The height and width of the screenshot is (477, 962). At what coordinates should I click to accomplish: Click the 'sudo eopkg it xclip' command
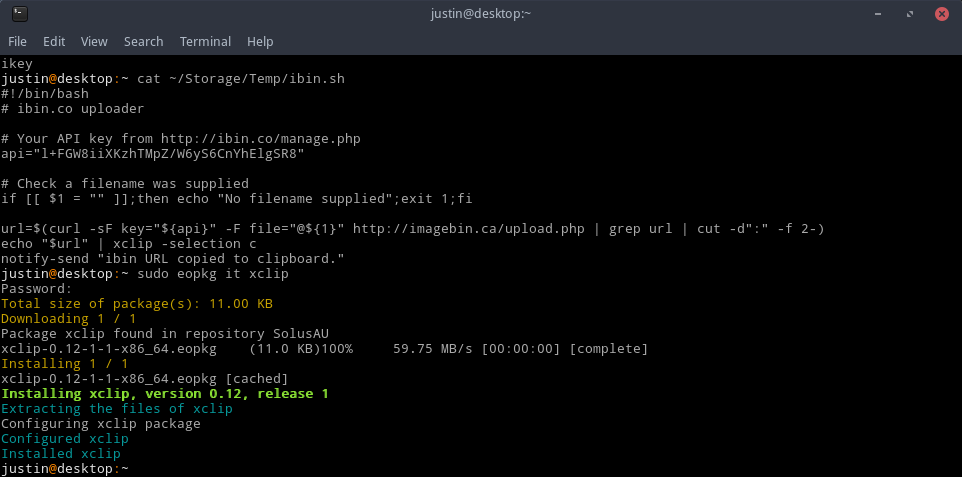(x=213, y=274)
